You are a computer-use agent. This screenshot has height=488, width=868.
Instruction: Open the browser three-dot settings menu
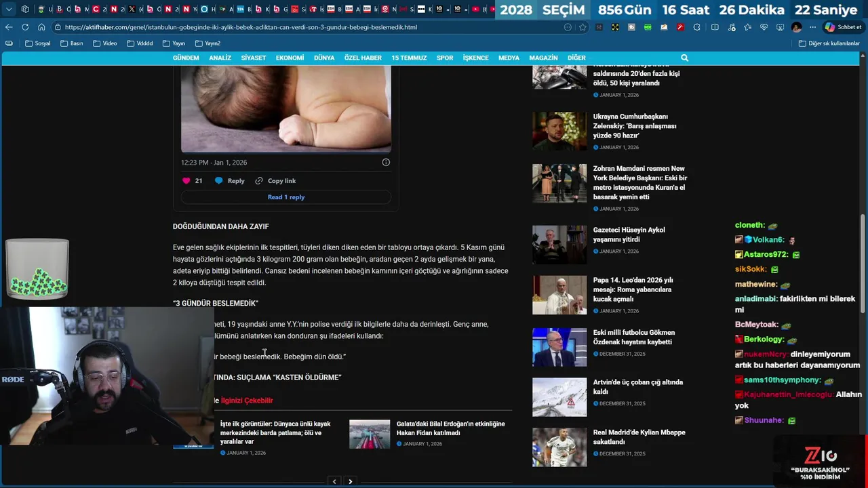point(812,27)
